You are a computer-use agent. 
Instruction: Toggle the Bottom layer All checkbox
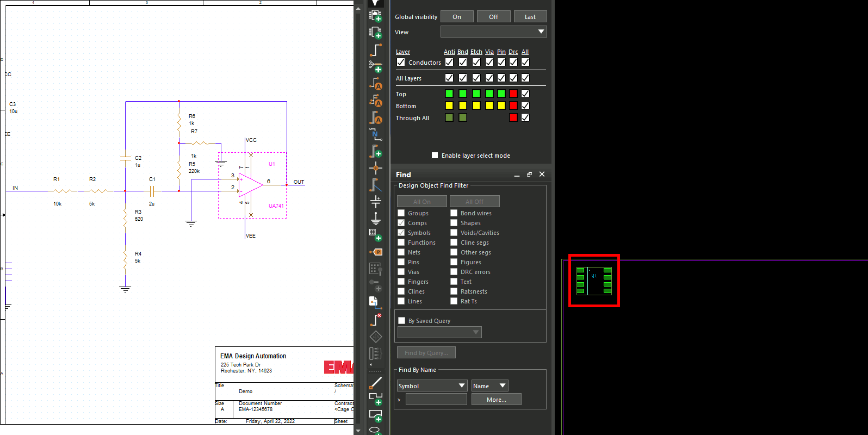pos(525,105)
